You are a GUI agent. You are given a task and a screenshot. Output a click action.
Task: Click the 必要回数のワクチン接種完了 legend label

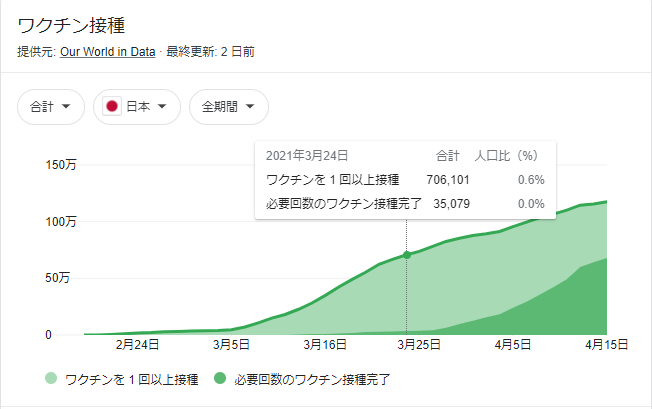tap(312, 379)
